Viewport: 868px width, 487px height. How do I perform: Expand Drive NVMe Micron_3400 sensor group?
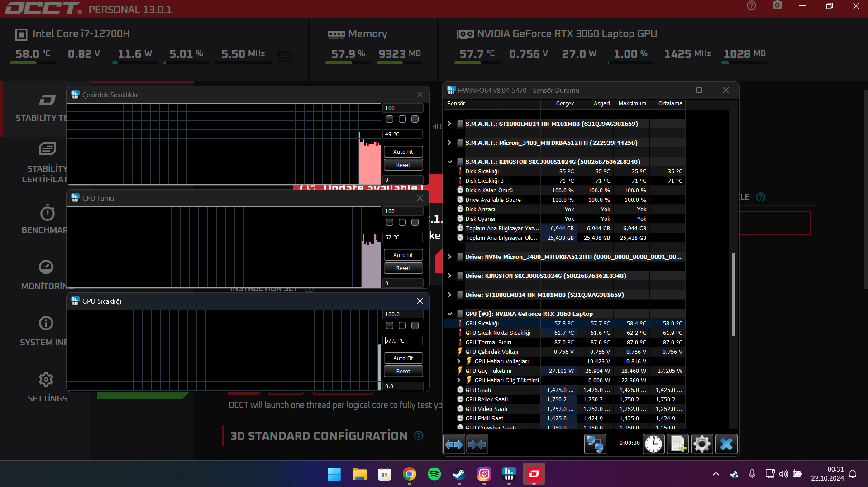(449, 257)
